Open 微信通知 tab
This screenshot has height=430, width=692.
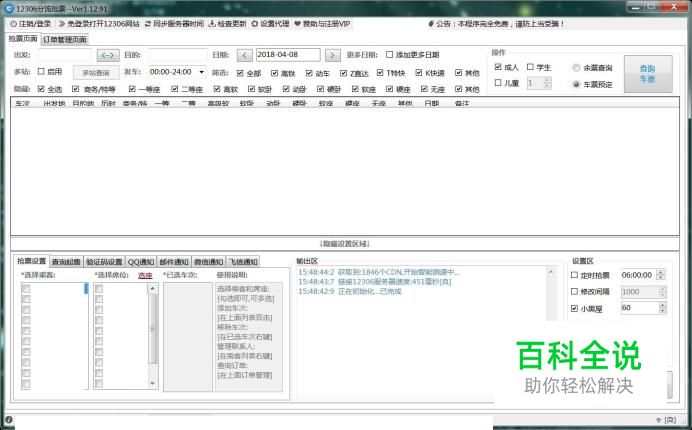pos(208,262)
